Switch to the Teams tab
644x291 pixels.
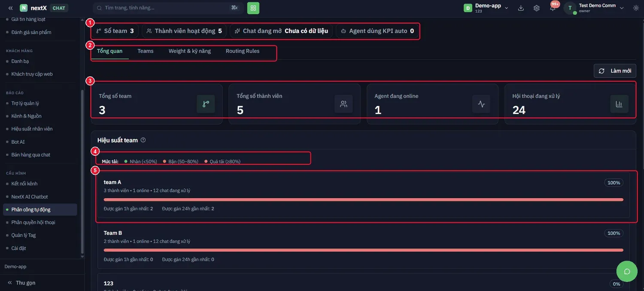click(x=146, y=51)
